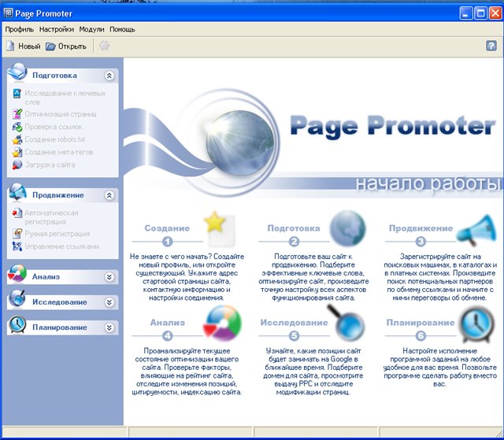Open the Профиль menu
Viewport: 504px width, 440px height.
pos(20,29)
